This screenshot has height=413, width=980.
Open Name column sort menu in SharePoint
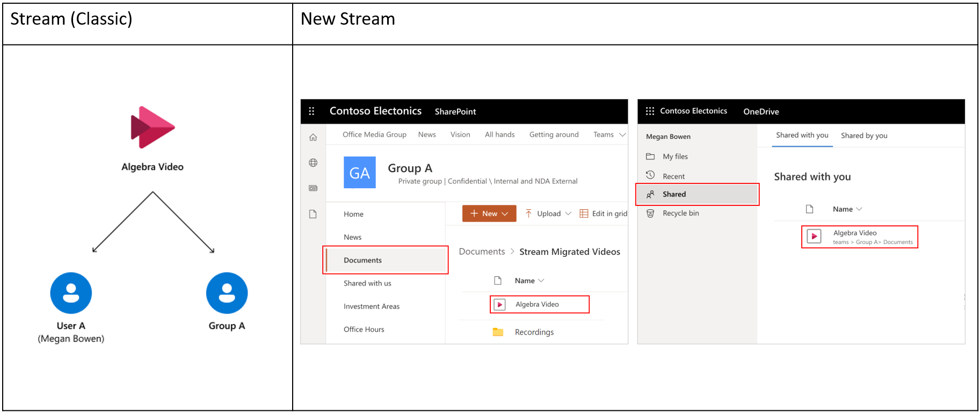pos(541,281)
